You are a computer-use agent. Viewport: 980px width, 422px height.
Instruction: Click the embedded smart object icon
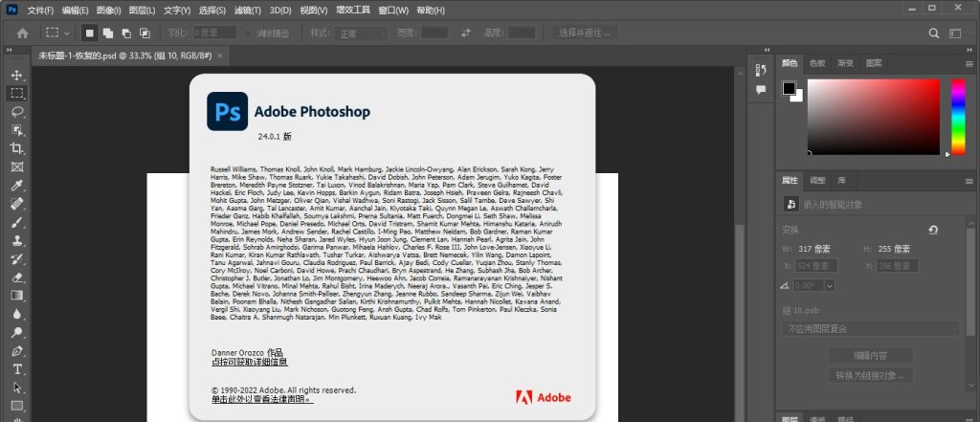click(x=791, y=205)
